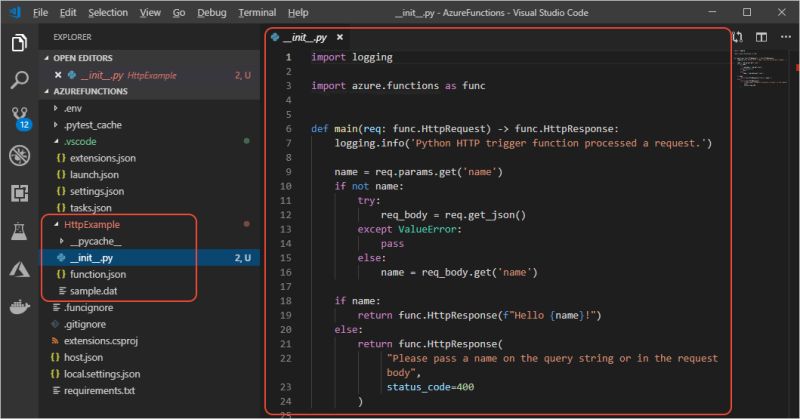
Task: Click __init__.py HttpExample entry in Open Editors
Action: 149,75
